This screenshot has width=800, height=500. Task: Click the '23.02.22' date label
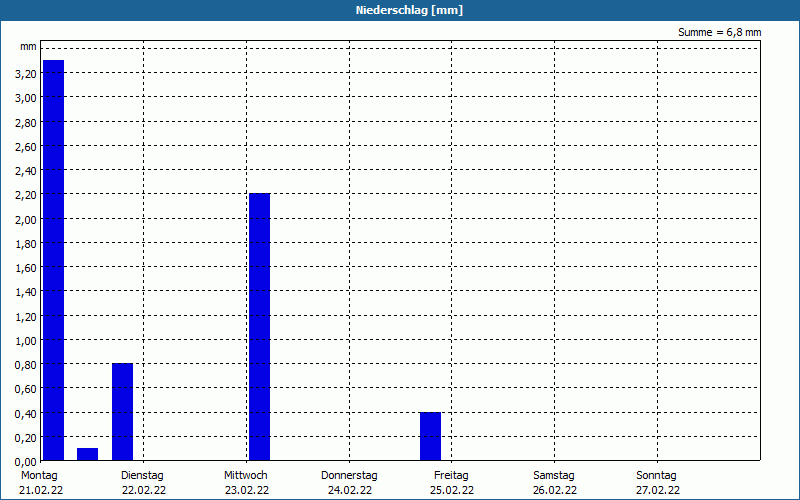(x=247, y=491)
